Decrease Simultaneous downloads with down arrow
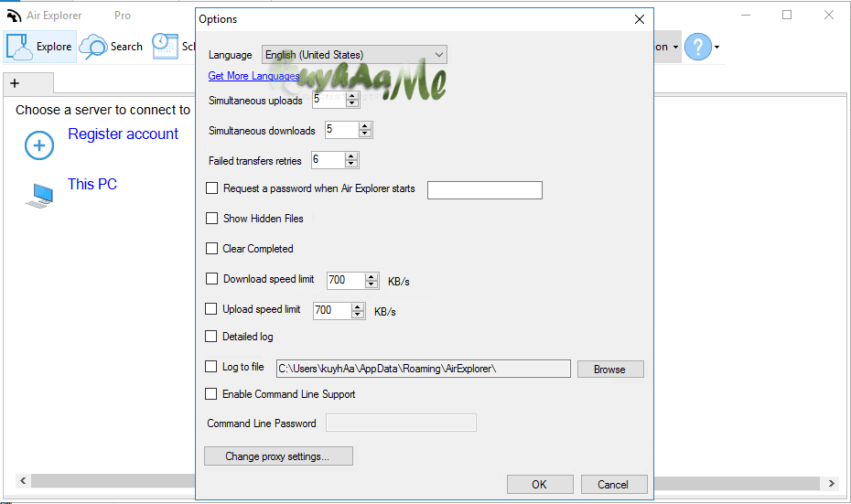This screenshot has width=851, height=504. 365,134
